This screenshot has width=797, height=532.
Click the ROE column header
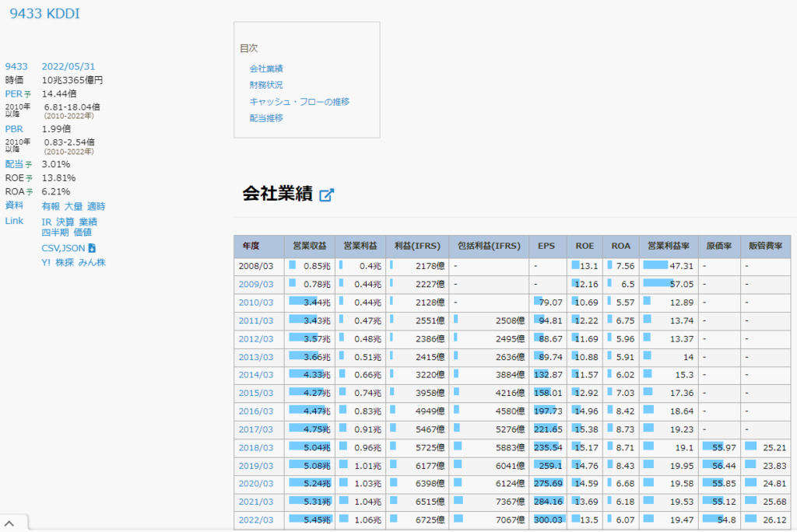[x=585, y=246]
